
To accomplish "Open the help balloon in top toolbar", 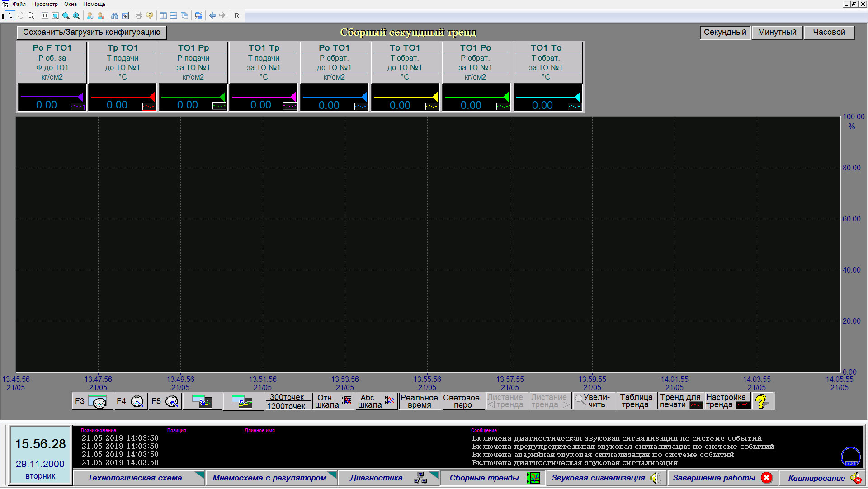I will 150,15.
